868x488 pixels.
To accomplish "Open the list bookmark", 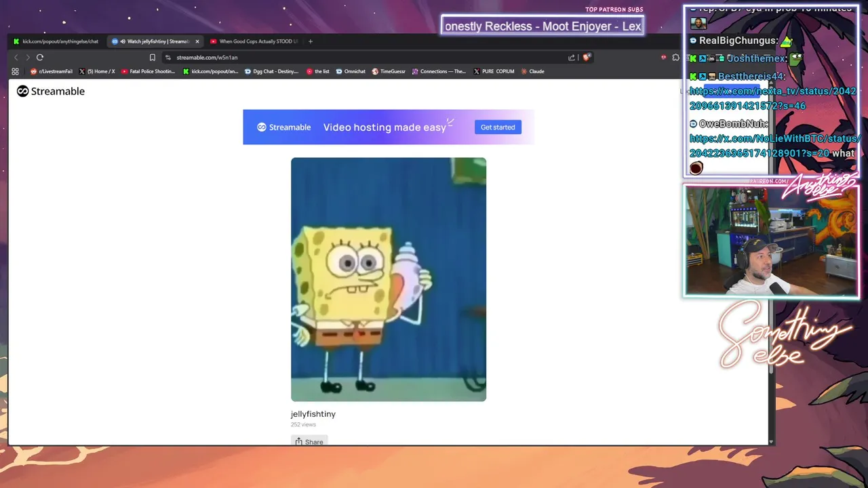I will click(318, 71).
